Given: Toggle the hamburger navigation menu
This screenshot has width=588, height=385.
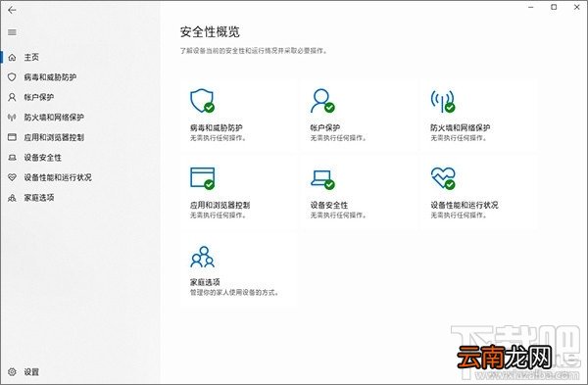Looking at the screenshot, I should coord(12,32).
